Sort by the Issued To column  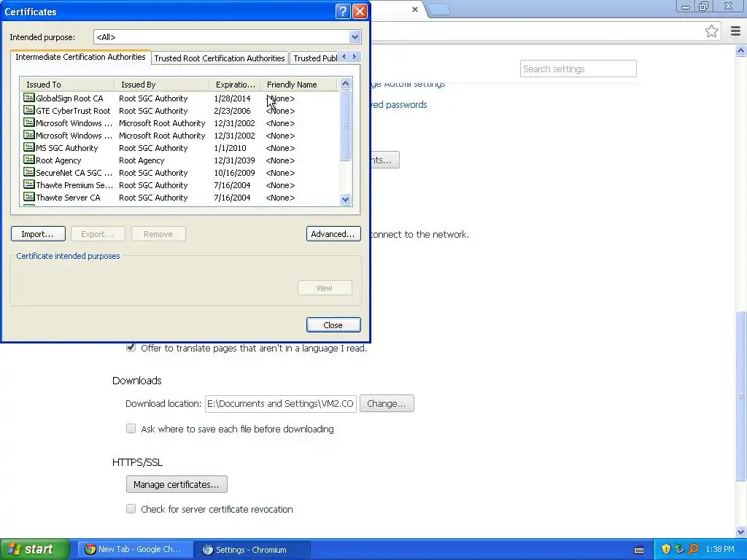click(67, 85)
